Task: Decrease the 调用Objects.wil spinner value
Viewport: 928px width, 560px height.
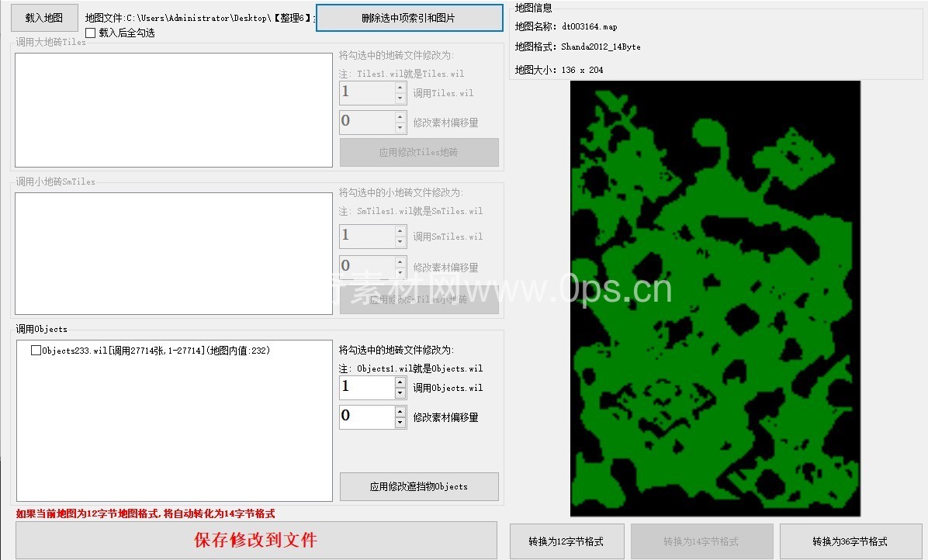Action: 400,393
